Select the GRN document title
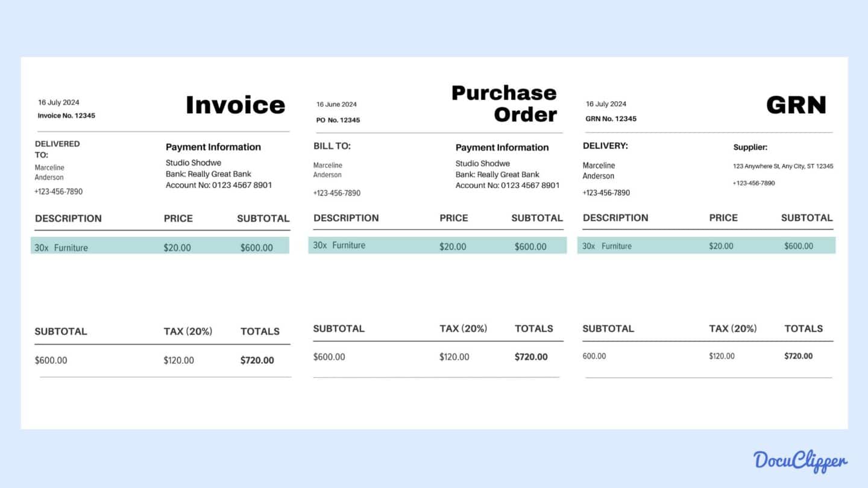The image size is (868, 488). click(x=796, y=104)
